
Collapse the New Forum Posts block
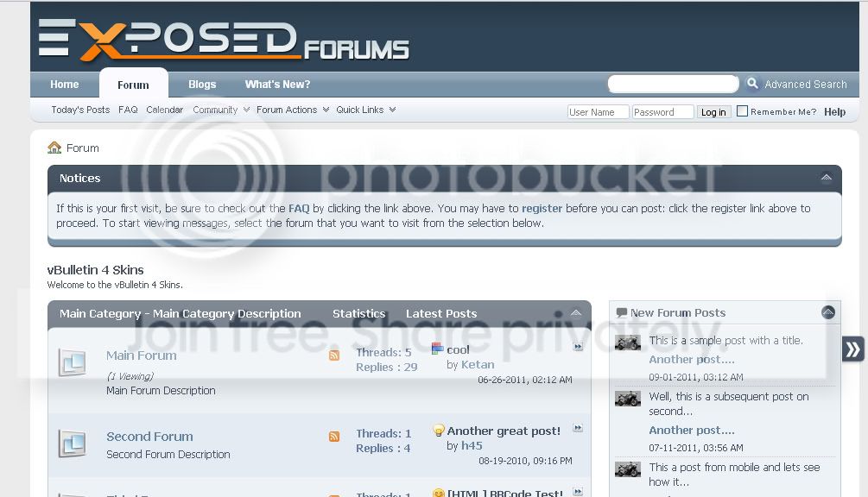pyautogui.click(x=828, y=312)
